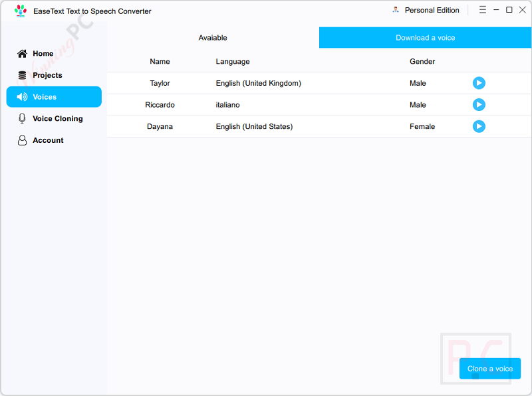The width and height of the screenshot is (532, 396).
Task: Open the Account page
Action: [x=54, y=140]
